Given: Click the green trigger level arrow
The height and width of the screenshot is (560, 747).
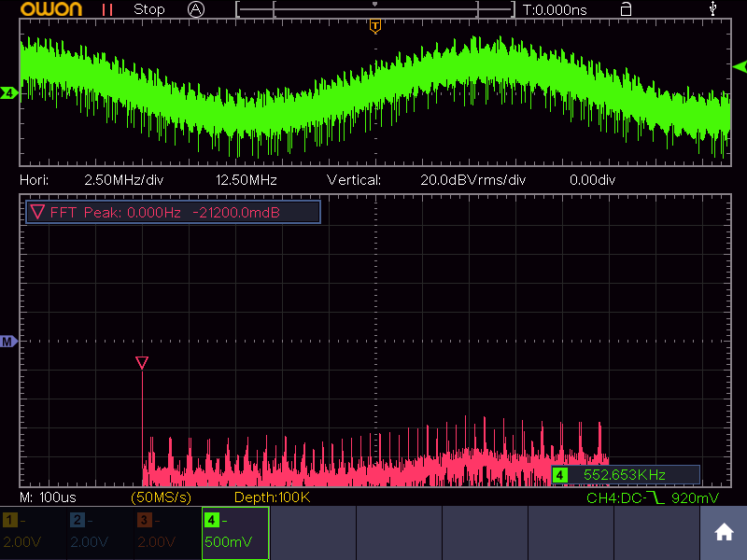Looking at the screenshot, I should pyautogui.click(x=740, y=66).
